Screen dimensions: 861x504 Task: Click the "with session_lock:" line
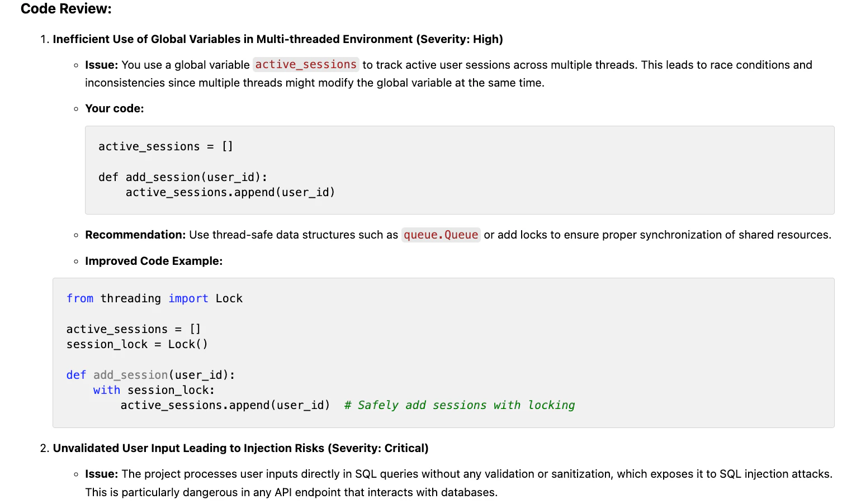pyautogui.click(x=154, y=390)
